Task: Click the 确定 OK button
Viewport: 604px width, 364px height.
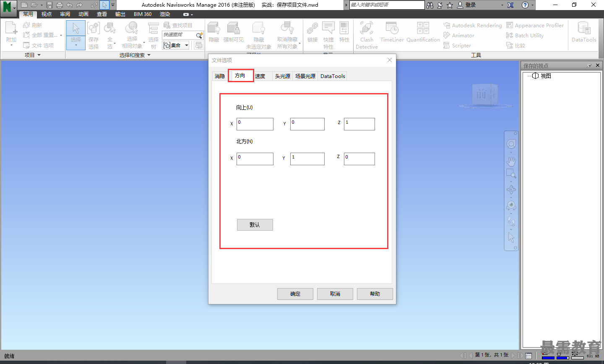Action: coord(295,294)
